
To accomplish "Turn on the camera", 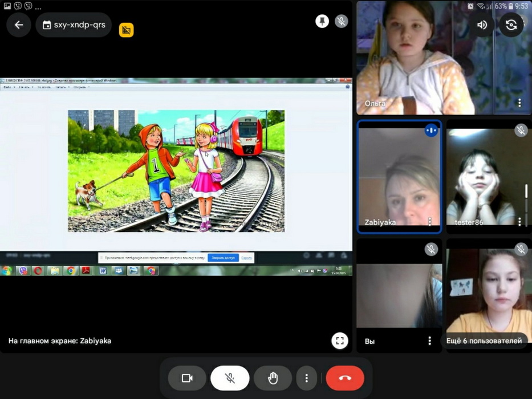I will (187, 377).
